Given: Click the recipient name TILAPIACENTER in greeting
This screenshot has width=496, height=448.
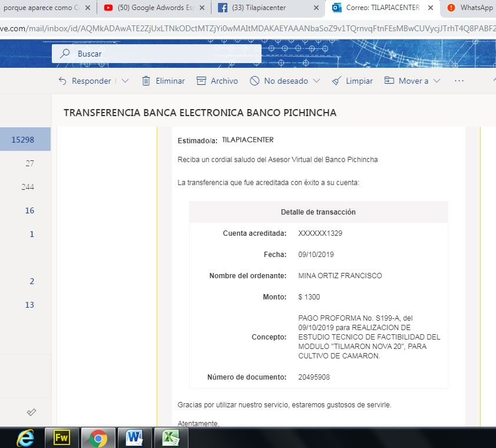Looking at the screenshot, I should click(x=247, y=140).
